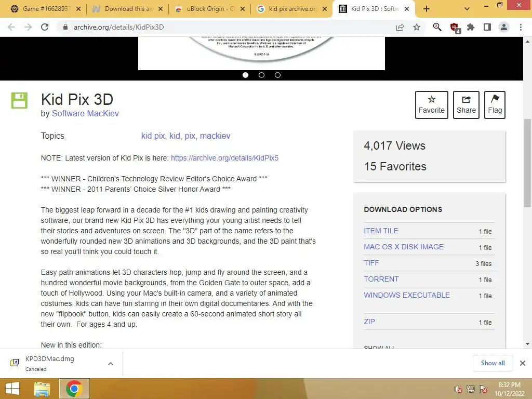Click the '4,017 Views' text
532x399 pixels.
[x=395, y=145]
